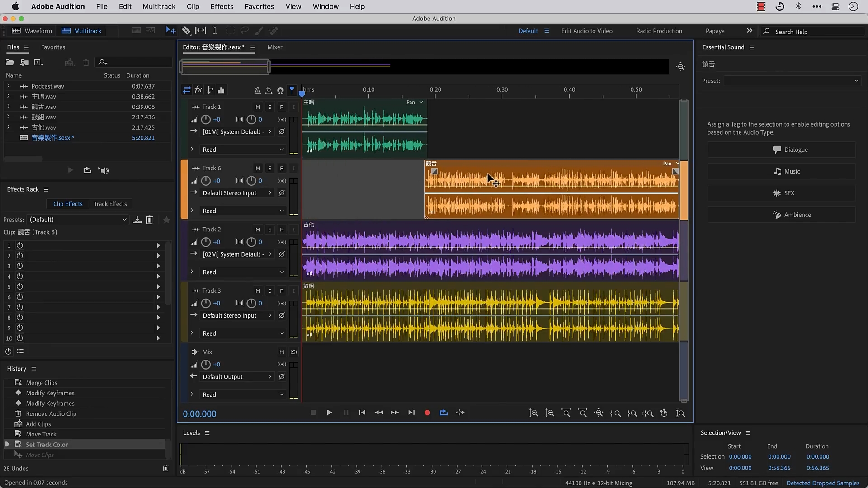
Task: Toggle the metronome icon above tracks
Action: [x=257, y=90]
